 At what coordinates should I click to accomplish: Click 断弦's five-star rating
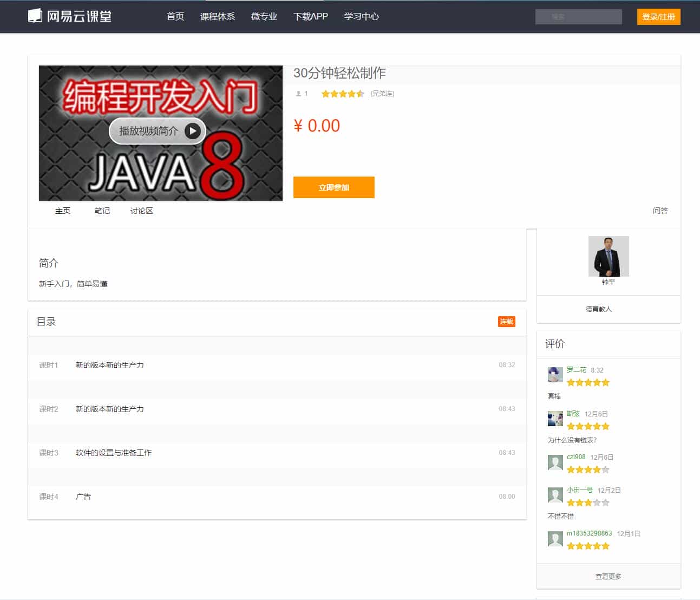[588, 426]
